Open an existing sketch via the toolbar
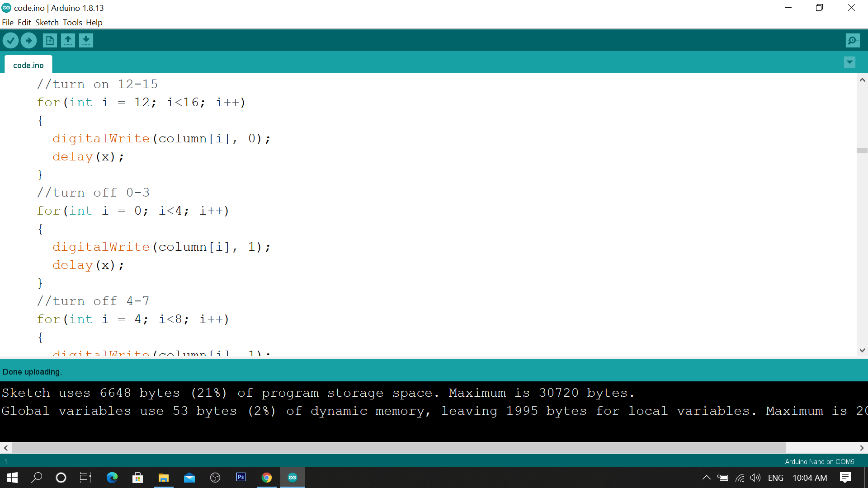The image size is (868, 488). click(x=68, y=40)
